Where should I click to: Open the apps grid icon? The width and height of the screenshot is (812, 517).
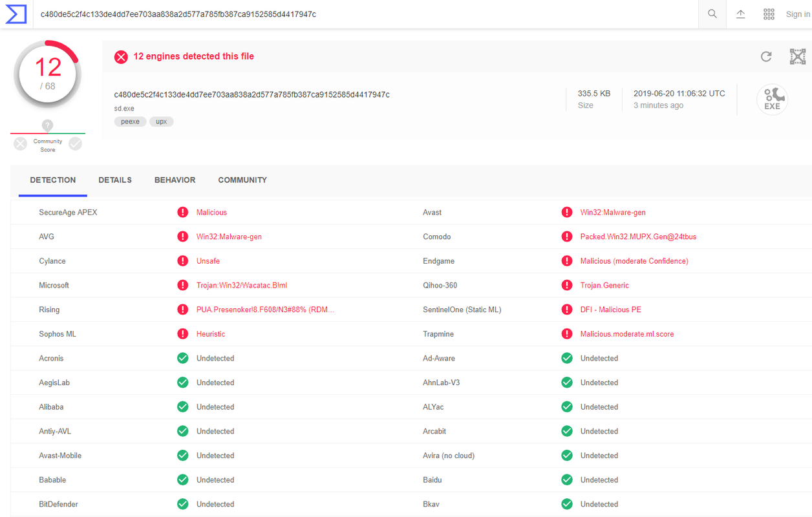769,14
